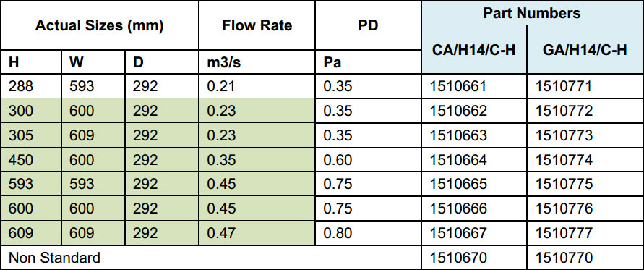Viewport: 644px width, 270px height.
Task: Click the Actual Sizes (mm) header
Action: (100, 25)
